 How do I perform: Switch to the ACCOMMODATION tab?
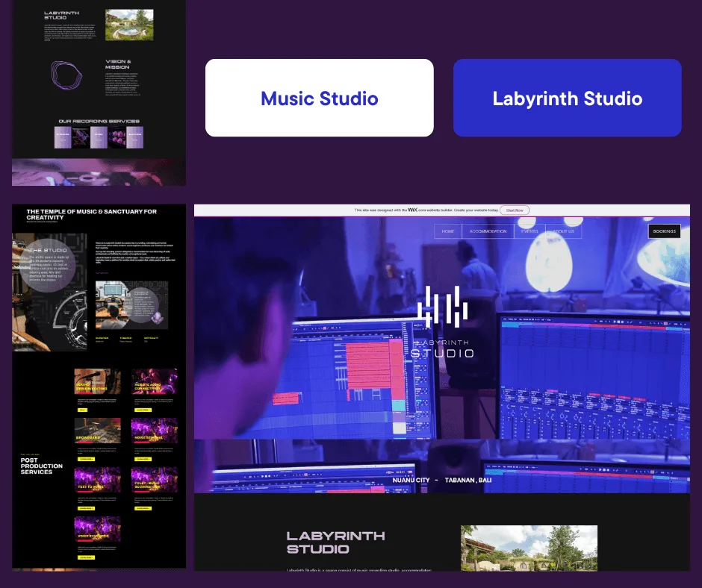[x=488, y=231]
